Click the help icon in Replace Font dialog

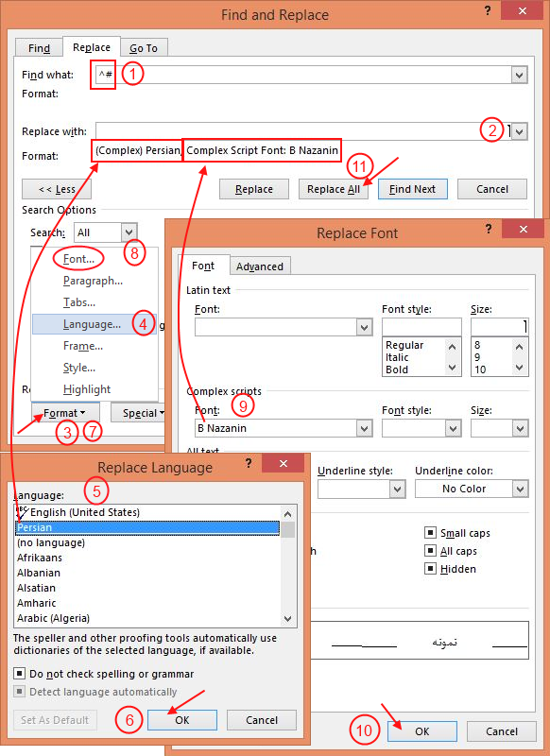coord(489,229)
